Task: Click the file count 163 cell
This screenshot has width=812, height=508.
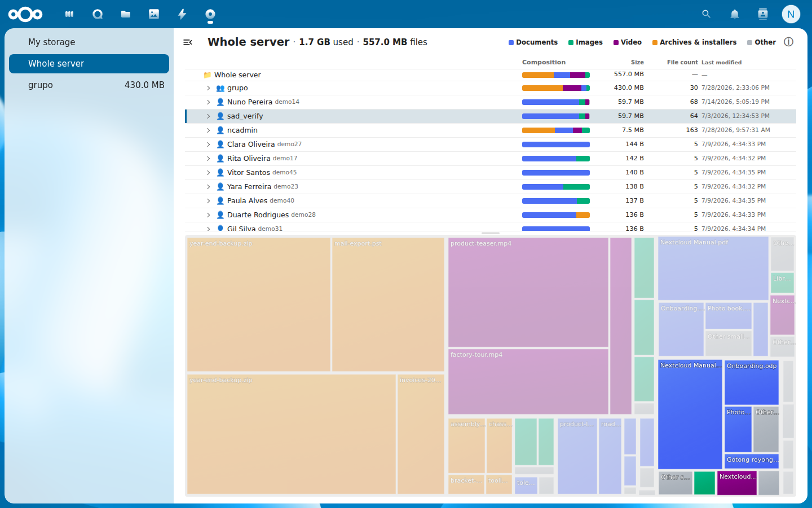Action: point(692,130)
